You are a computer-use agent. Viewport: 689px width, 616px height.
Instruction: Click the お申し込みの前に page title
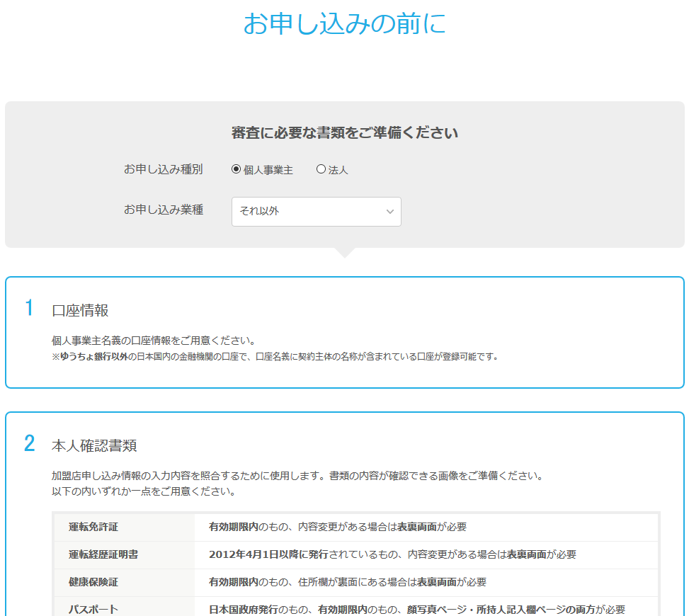pos(344,25)
